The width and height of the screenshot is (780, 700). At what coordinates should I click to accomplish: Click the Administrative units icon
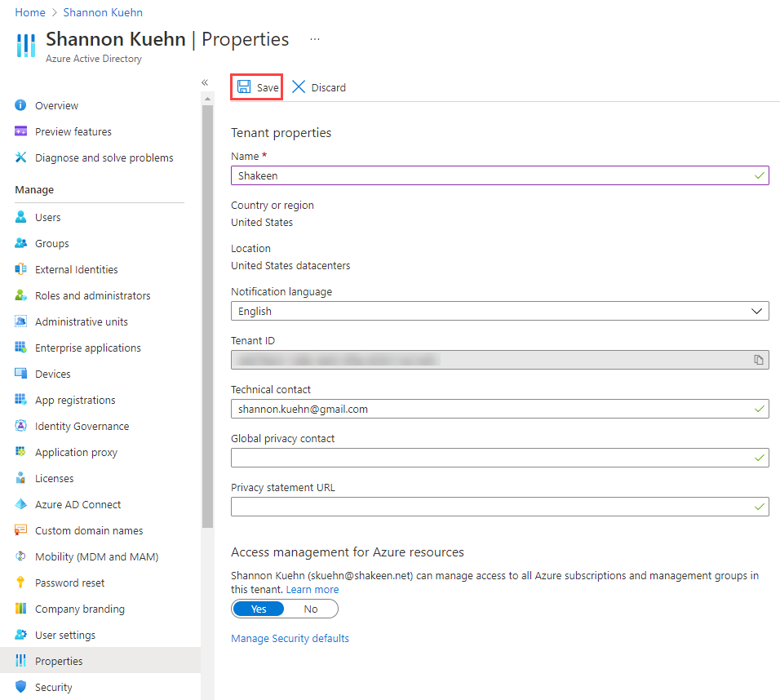(x=20, y=321)
